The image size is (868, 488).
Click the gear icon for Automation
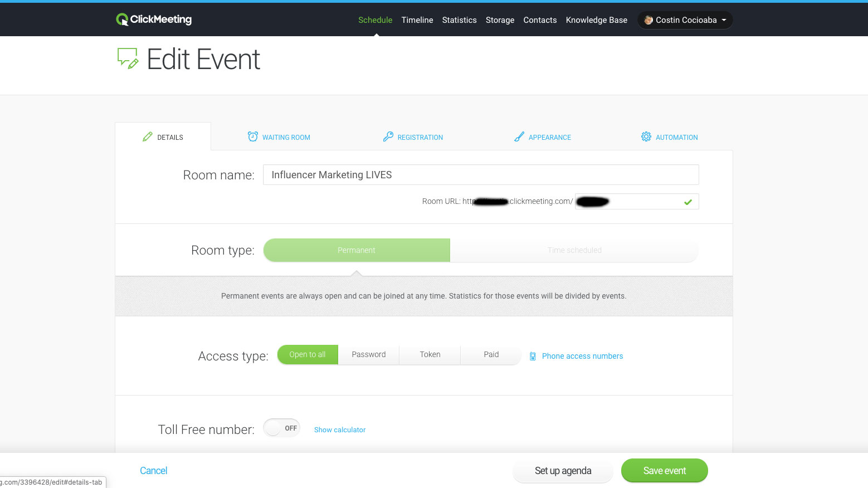646,137
